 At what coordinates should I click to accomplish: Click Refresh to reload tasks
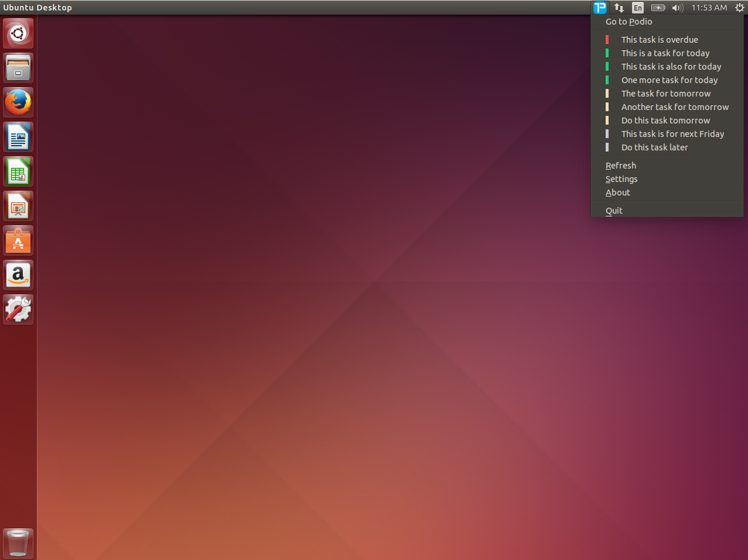[x=620, y=165]
